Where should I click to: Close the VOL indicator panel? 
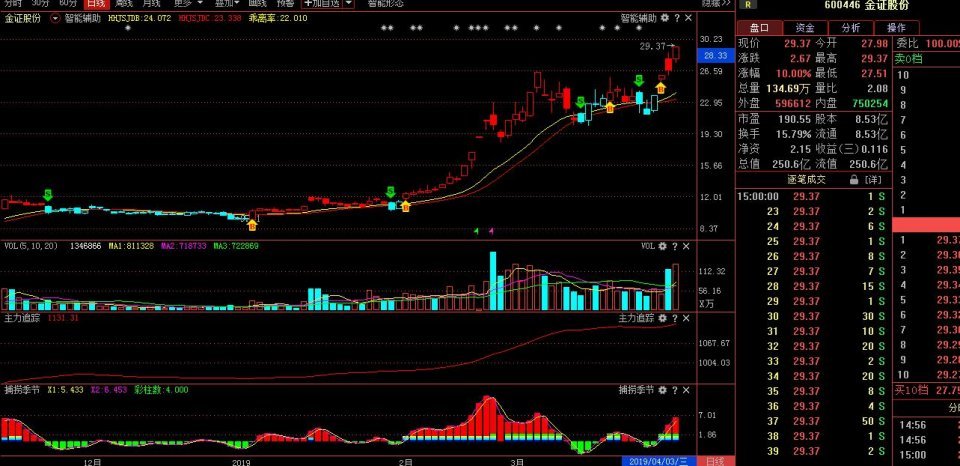688,245
